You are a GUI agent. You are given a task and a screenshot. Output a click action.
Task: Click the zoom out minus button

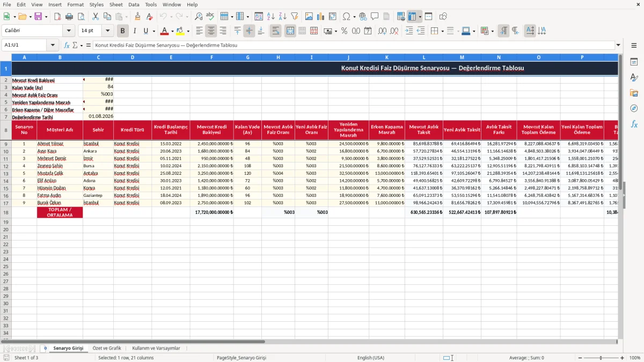pos(580,358)
